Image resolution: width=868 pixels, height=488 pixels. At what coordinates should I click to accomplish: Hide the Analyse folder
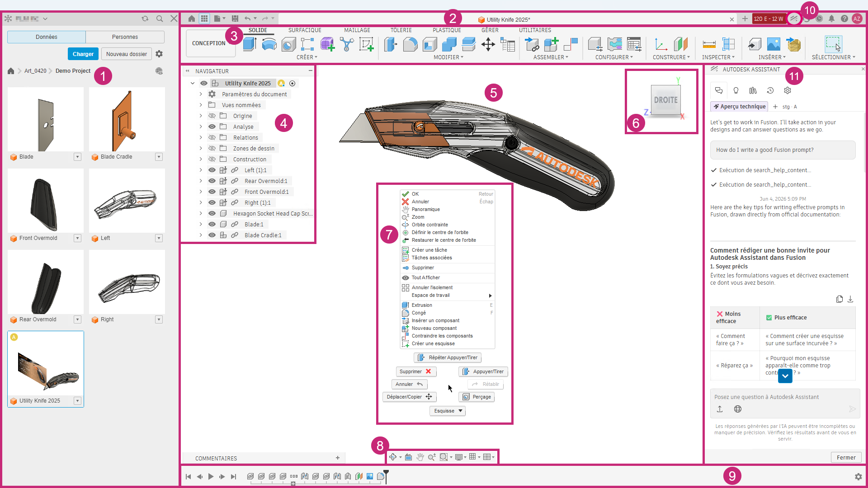[212, 127]
